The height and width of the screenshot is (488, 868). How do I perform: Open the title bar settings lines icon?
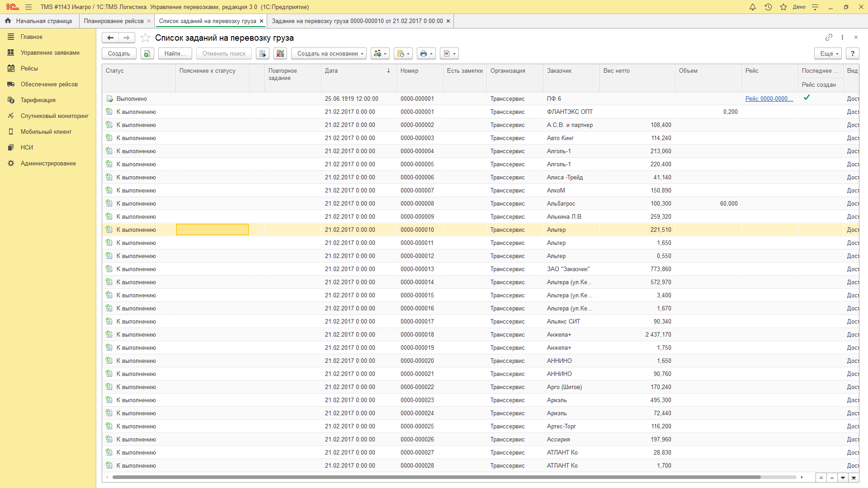tap(815, 7)
